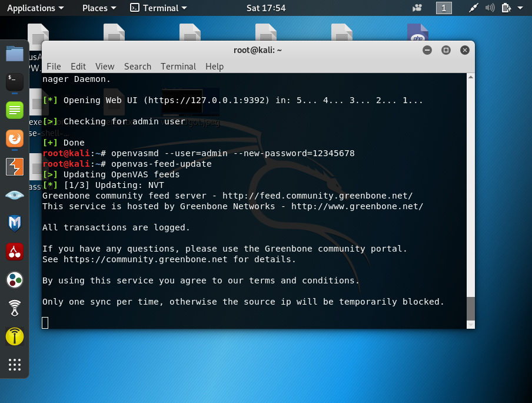
Task: Open the Terminal app menu in top bar
Action: [158, 8]
